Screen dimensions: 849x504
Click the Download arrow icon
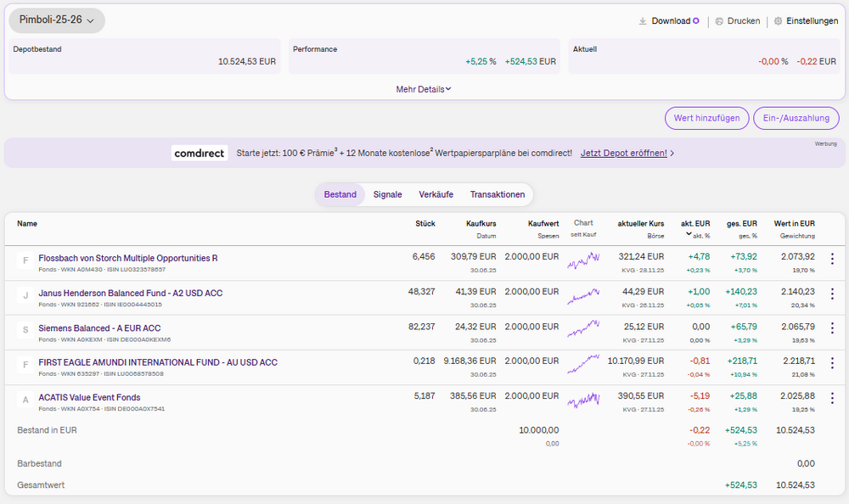pos(643,21)
